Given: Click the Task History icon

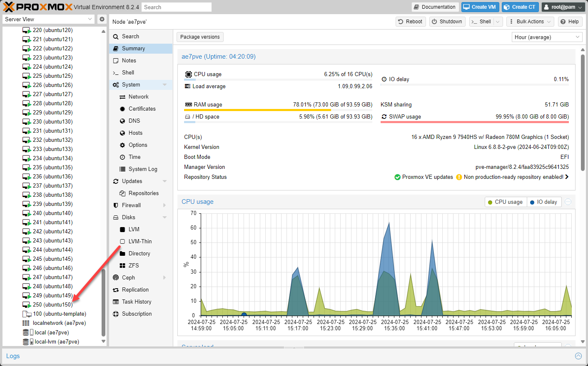Looking at the screenshot, I should [x=116, y=302].
